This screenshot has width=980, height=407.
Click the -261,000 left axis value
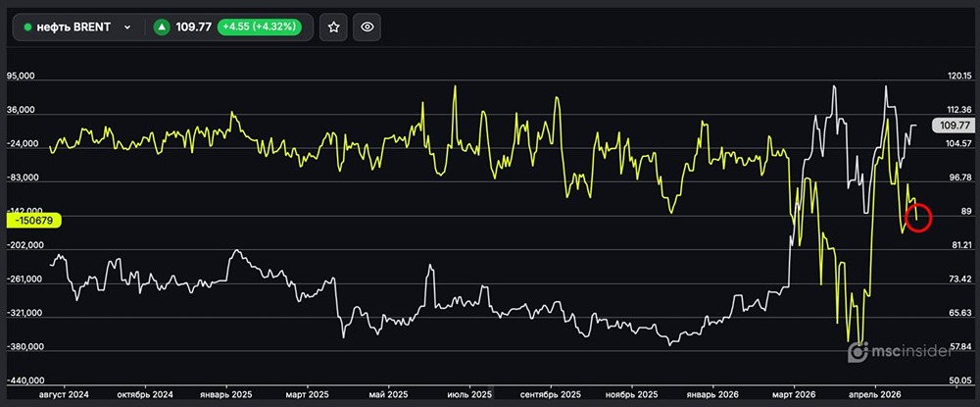tap(23, 279)
